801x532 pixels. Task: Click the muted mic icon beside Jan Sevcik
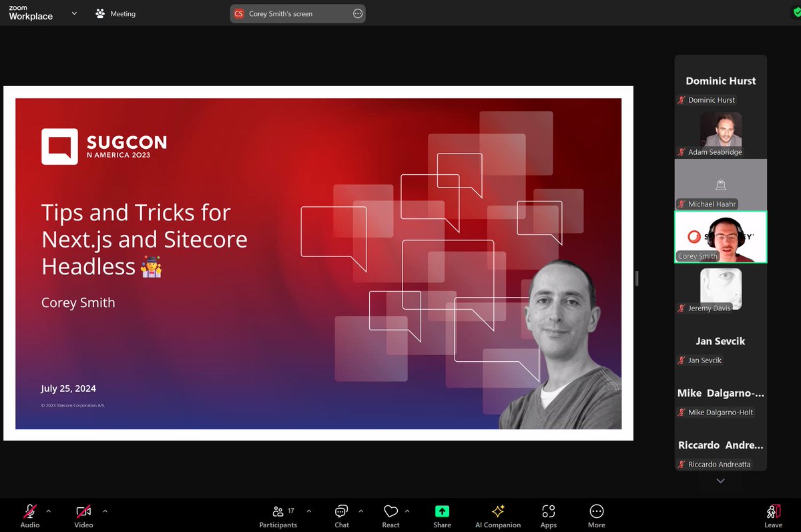click(x=682, y=360)
